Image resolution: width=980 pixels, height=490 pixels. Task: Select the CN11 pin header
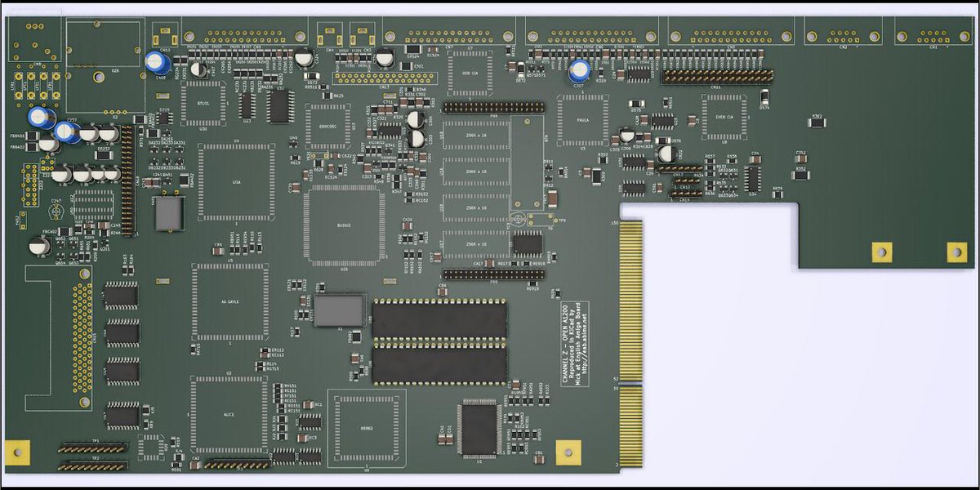[716, 76]
